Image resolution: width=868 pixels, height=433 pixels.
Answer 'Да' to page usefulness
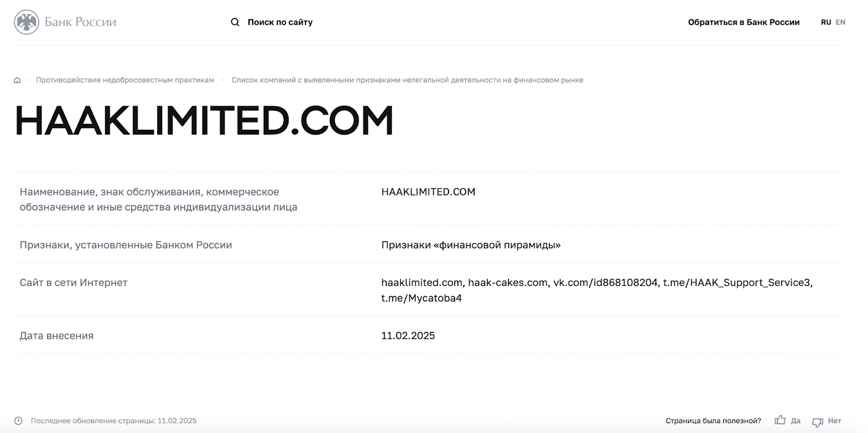pos(795,421)
